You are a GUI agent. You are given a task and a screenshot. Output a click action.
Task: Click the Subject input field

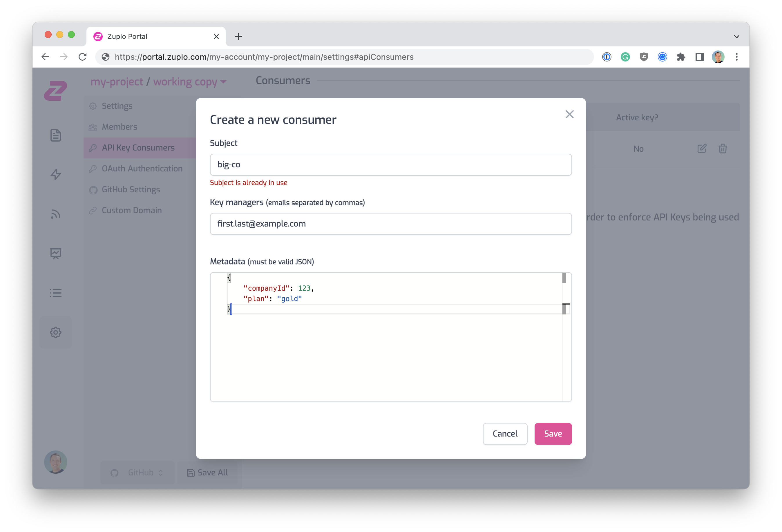point(390,164)
